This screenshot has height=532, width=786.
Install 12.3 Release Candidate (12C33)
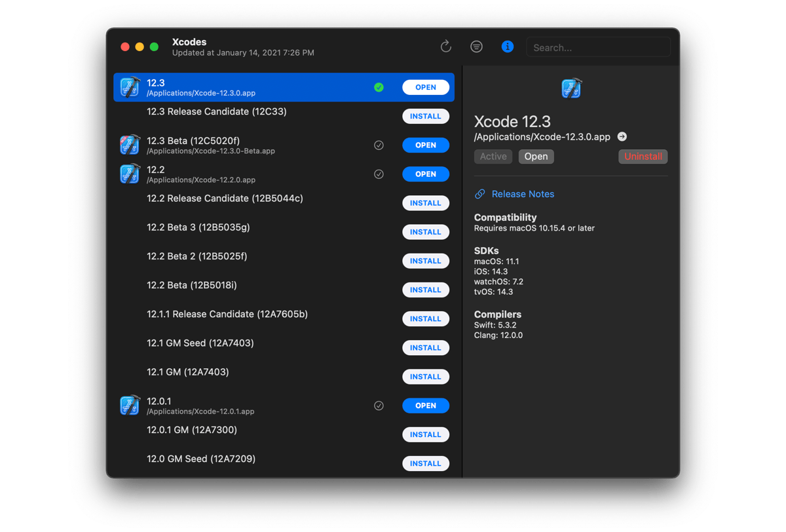[425, 117]
